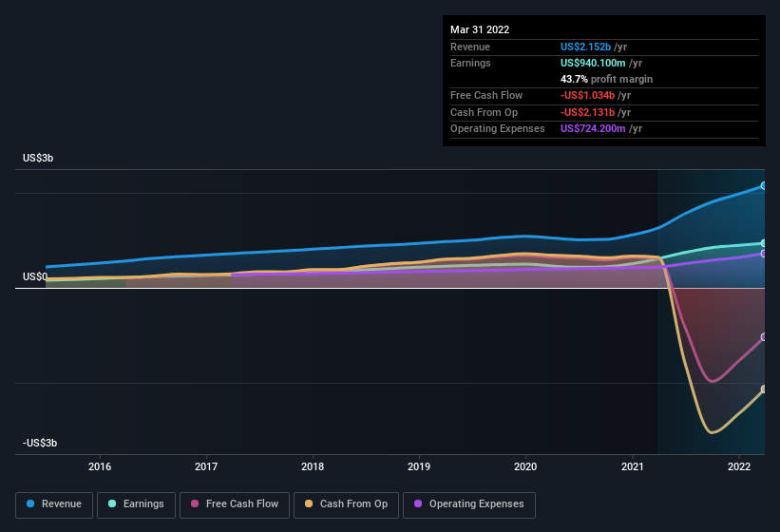Click the Earnings label in tooltip
This screenshot has width=780, height=532.
pos(470,63)
